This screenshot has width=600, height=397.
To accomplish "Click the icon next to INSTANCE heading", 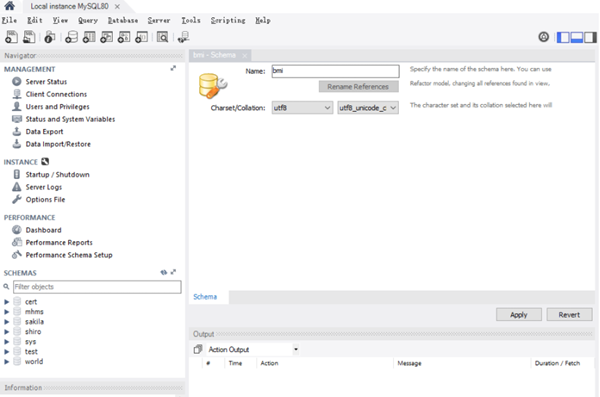I will click(45, 162).
